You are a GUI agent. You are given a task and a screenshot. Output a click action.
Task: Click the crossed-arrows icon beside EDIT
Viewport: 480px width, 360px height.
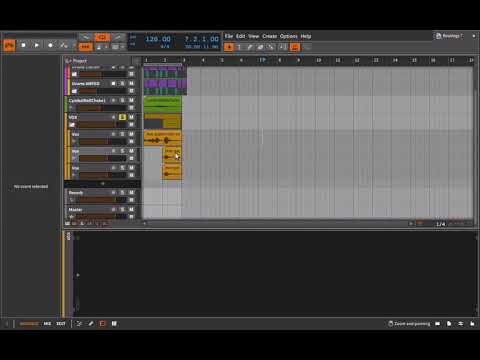point(79,324)
